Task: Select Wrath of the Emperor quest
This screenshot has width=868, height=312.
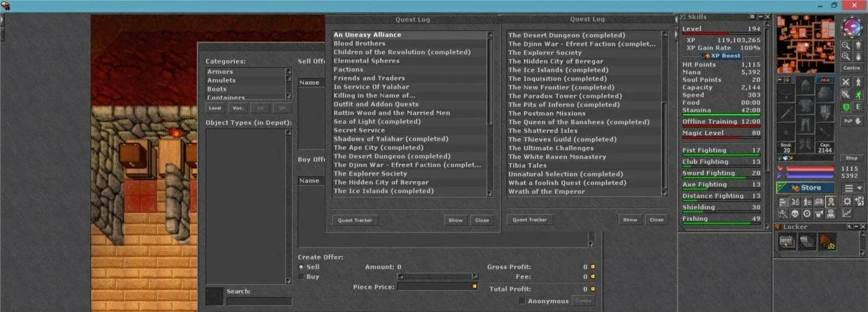Action: (584, 192)
